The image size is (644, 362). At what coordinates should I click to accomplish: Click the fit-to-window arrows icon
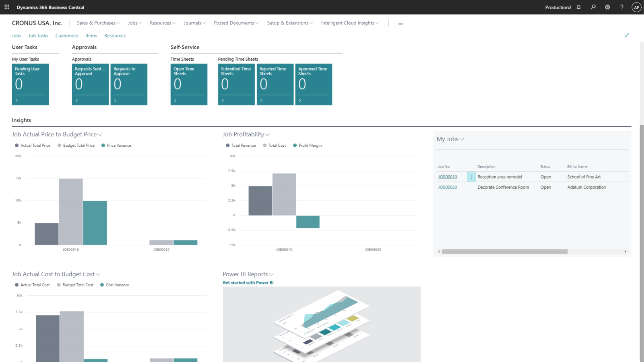627,35
